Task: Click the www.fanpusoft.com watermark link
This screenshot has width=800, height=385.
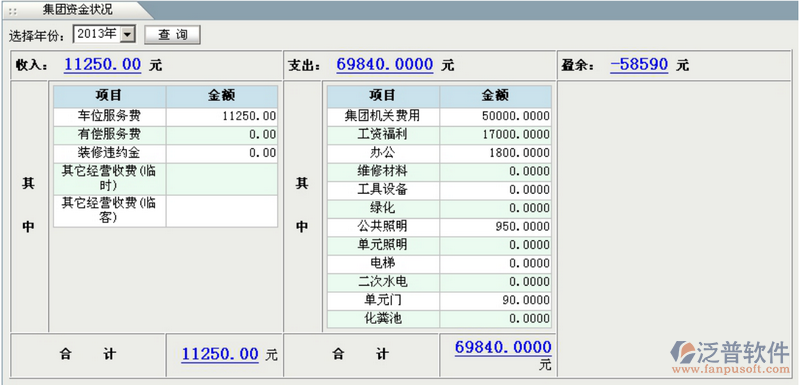Action: click(x=730, y=370)
